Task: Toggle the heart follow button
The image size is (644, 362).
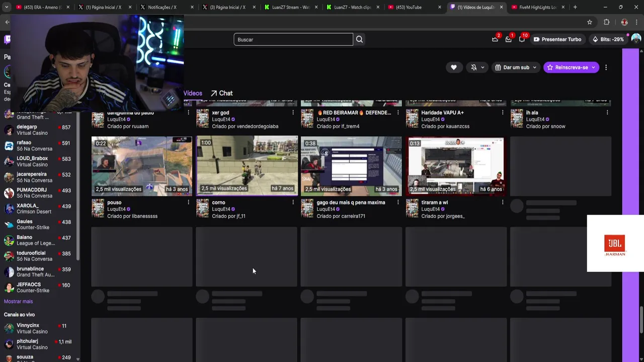Action: click(453, 67)
